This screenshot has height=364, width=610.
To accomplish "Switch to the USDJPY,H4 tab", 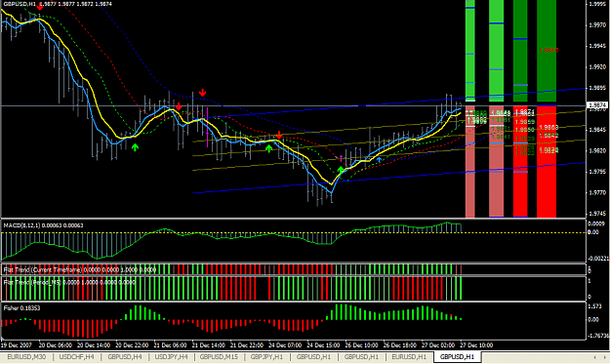I will 171,356.
